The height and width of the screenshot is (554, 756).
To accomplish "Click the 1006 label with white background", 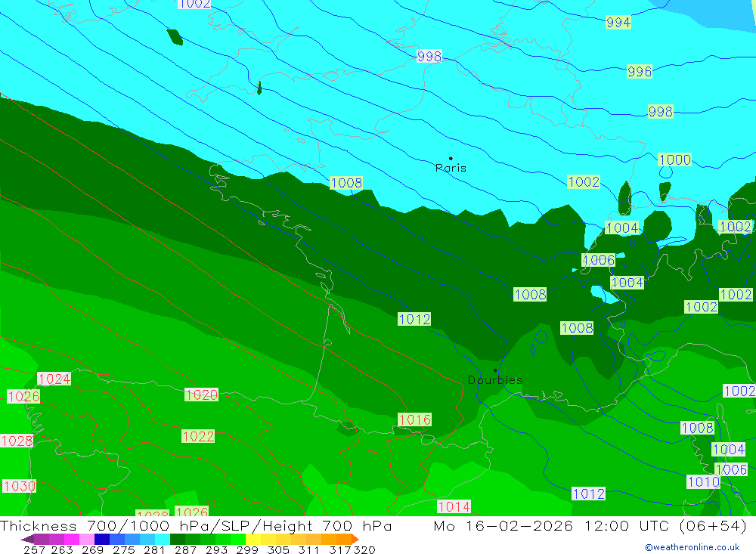I will (x=731, y=469).
